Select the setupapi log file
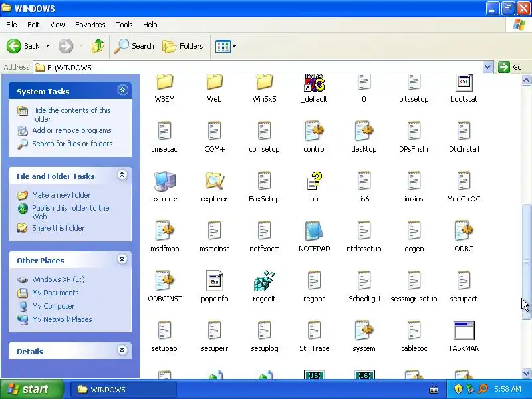This screenshot has width=532, height=399. click(x=164, y=331)
